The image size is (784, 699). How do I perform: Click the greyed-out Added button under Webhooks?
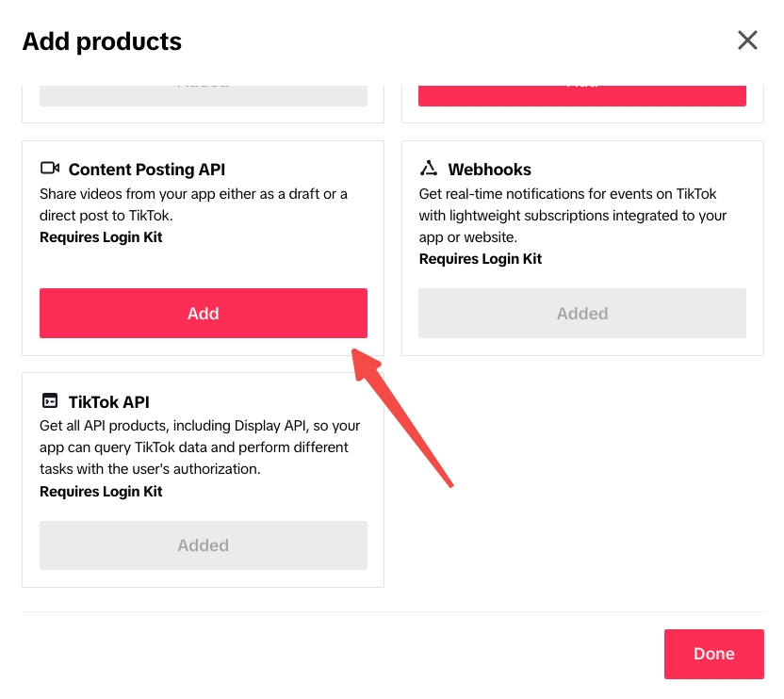582,313
